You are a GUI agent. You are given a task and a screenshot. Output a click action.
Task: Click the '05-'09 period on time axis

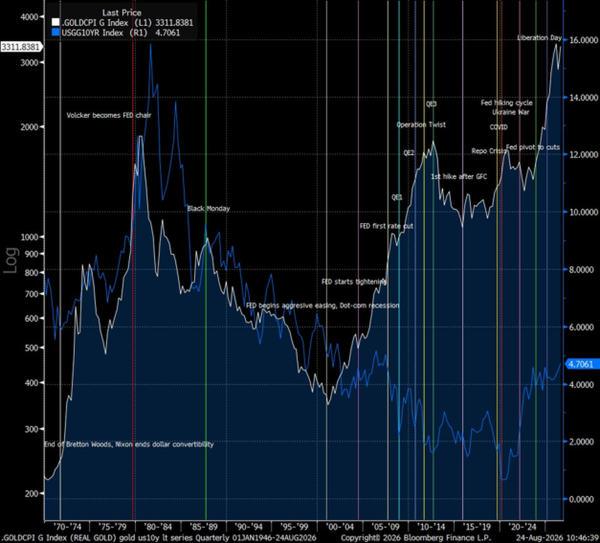click(x=385, y=527)
